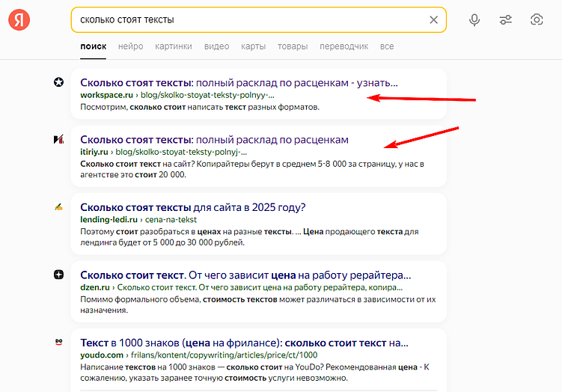Switch to the 'картинки' tab
562x392 pixels.
(174, 46)
